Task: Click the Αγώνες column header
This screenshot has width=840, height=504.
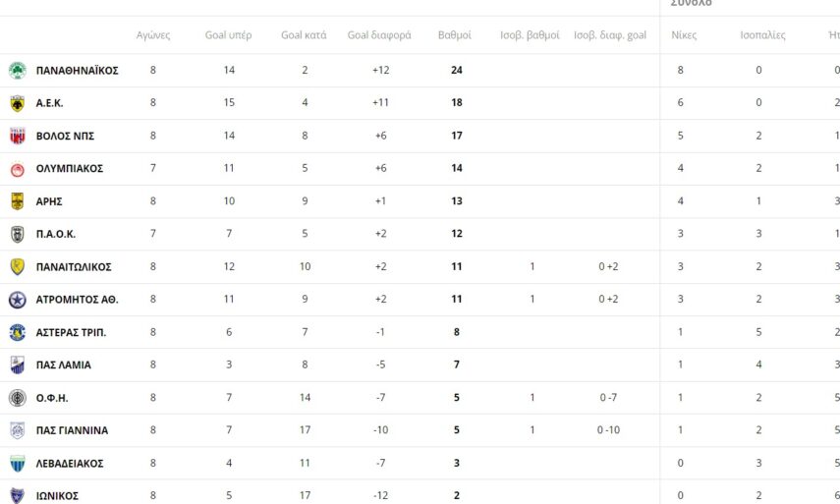Action: 153,35
